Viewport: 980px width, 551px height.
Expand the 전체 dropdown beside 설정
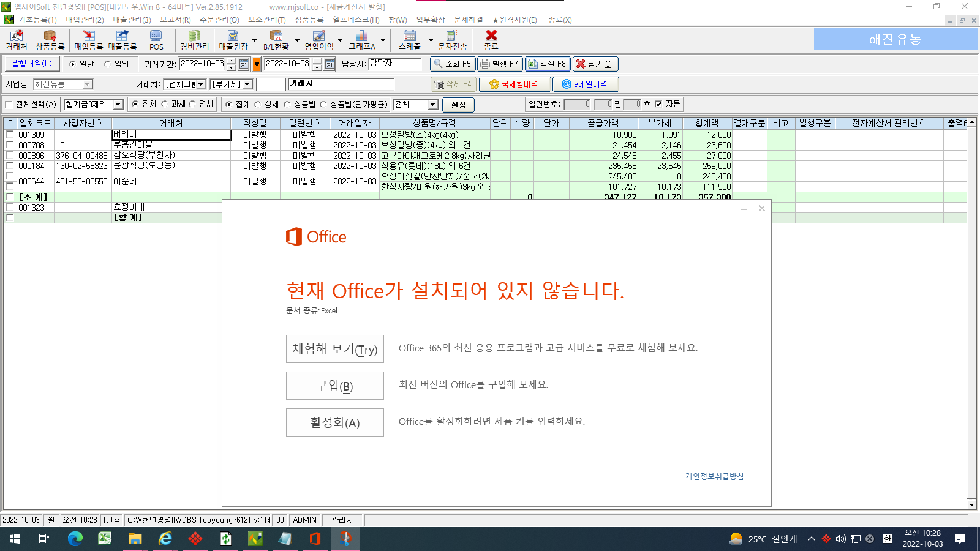(433, 105)
